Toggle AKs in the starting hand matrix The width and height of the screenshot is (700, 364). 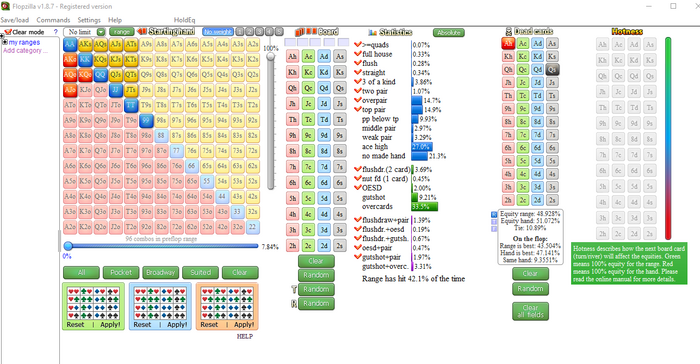coord(85,44)
